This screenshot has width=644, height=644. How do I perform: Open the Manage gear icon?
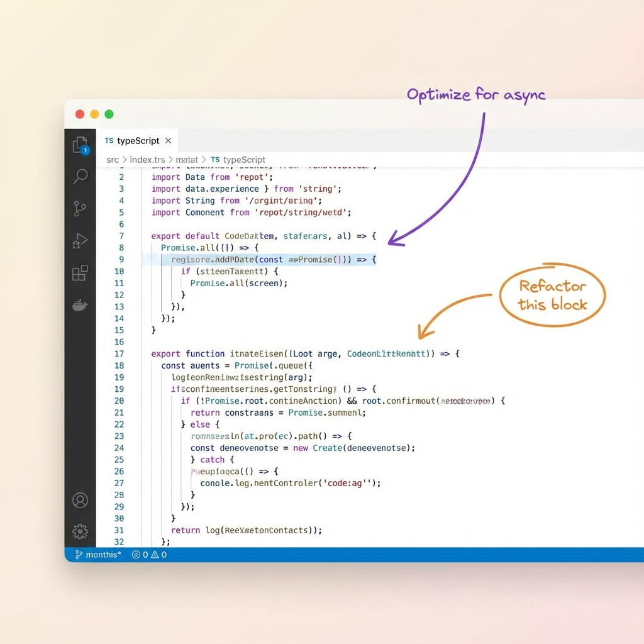80,531
